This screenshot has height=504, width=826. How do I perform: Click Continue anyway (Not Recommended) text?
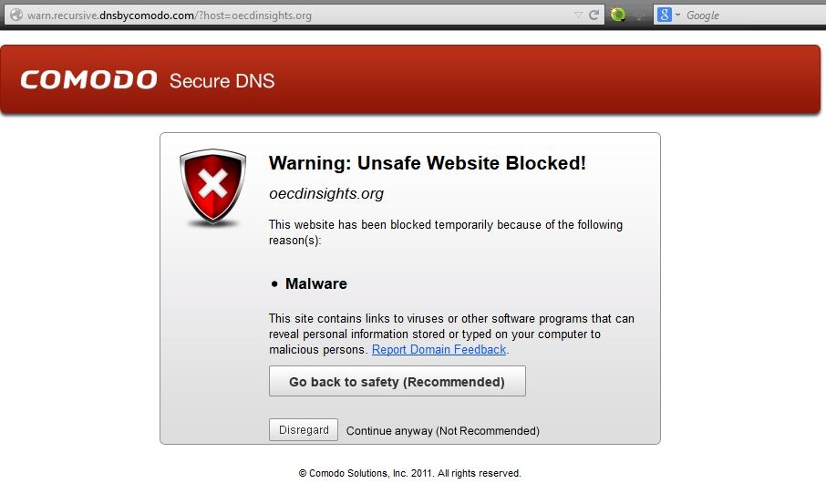[x=442, y=431]
